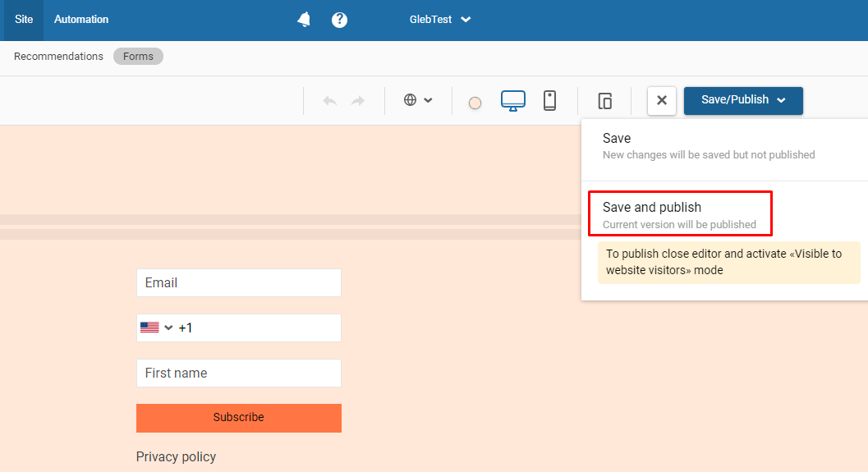This screenshot has height=472, width=868.
Task: Switch to desktop preview mode
Action: [513, 100]
